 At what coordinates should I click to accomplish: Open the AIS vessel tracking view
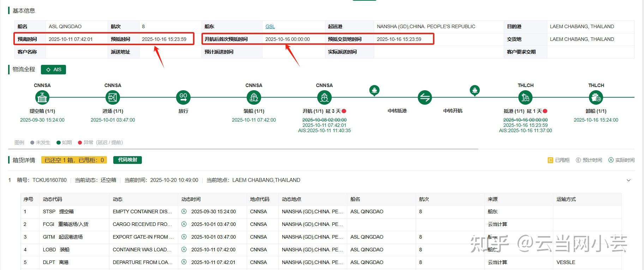point(53,70)
